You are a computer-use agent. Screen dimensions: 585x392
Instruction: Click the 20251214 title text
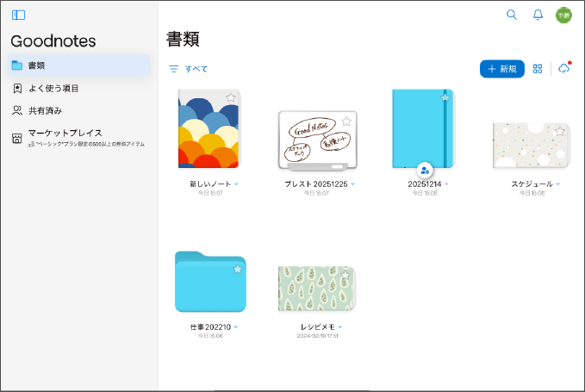pos(425,184)
